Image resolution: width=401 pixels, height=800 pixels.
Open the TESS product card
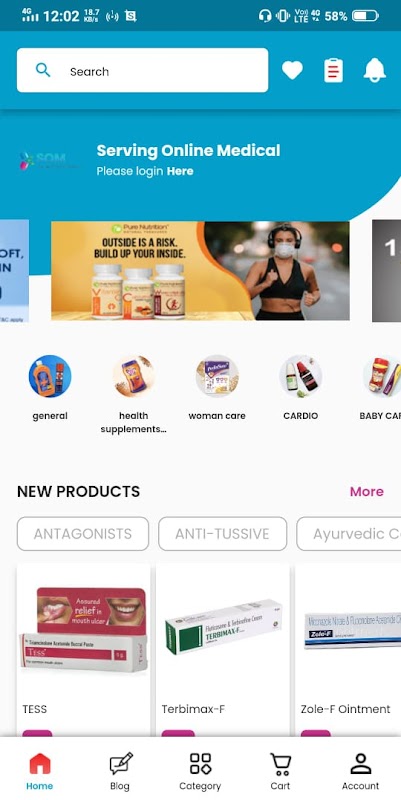point(83,649)
